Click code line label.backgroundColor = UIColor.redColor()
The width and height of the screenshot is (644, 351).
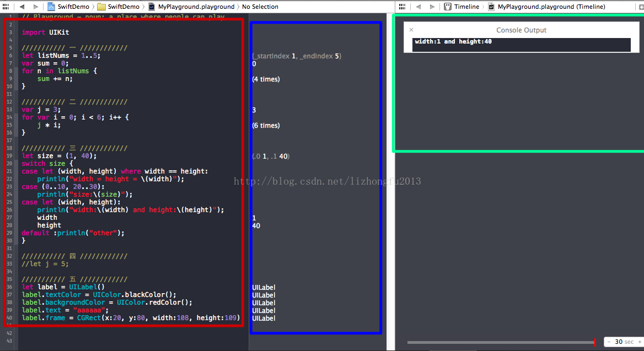point(107,303)
